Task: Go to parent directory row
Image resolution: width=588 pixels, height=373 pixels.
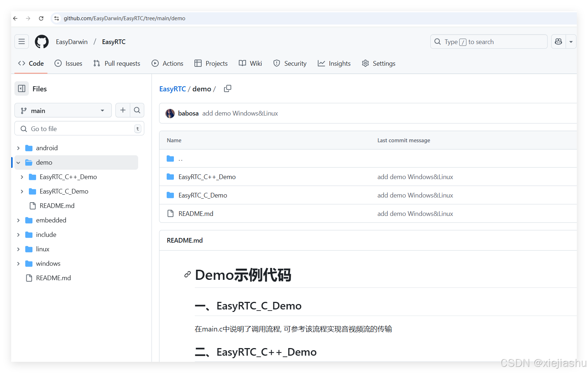Action: coord(180,159)
